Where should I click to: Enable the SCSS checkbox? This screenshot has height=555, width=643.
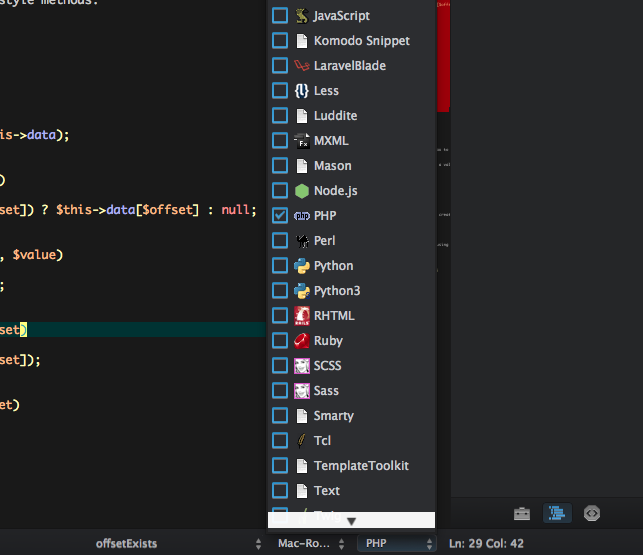(x=280, y=365)
